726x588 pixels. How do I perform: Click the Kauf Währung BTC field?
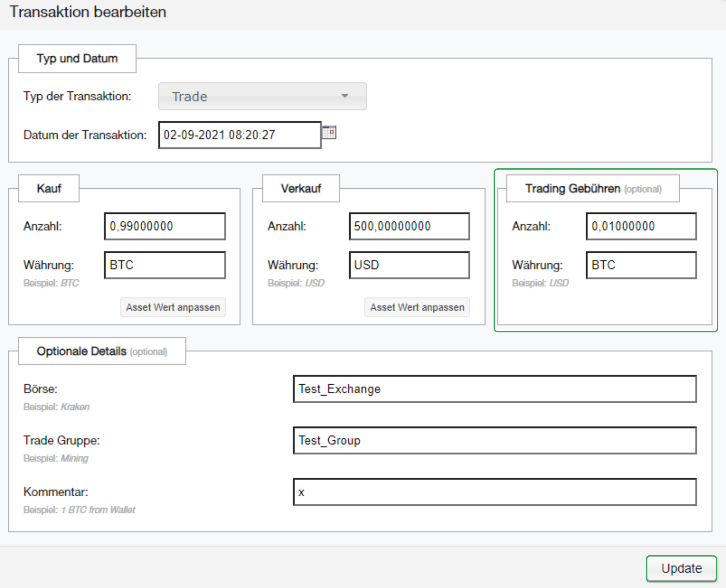(165, 265)
